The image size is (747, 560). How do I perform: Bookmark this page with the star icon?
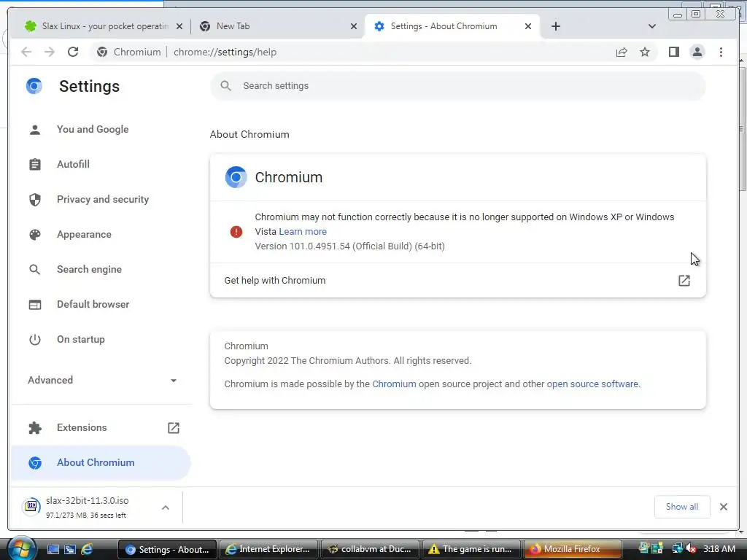pos(645,52)
